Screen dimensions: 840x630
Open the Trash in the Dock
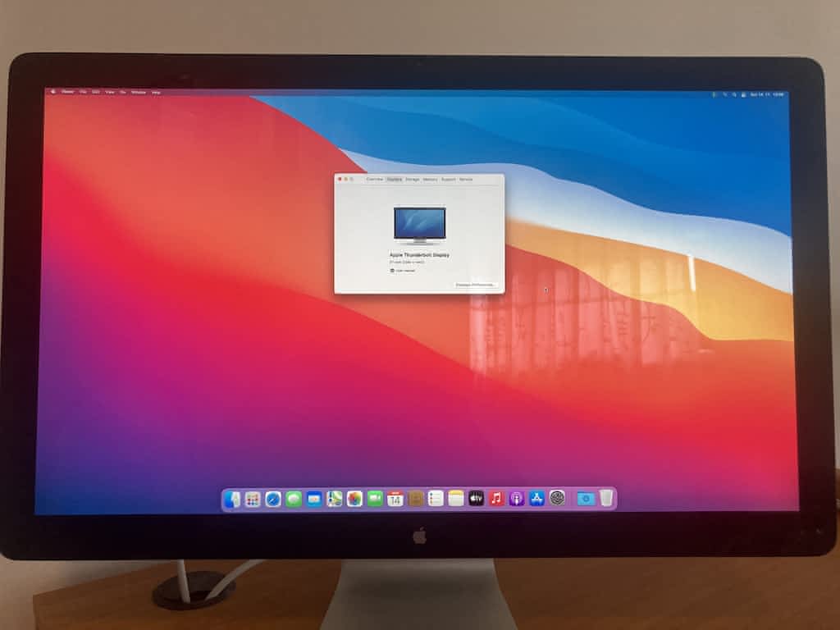coord(606,498)
